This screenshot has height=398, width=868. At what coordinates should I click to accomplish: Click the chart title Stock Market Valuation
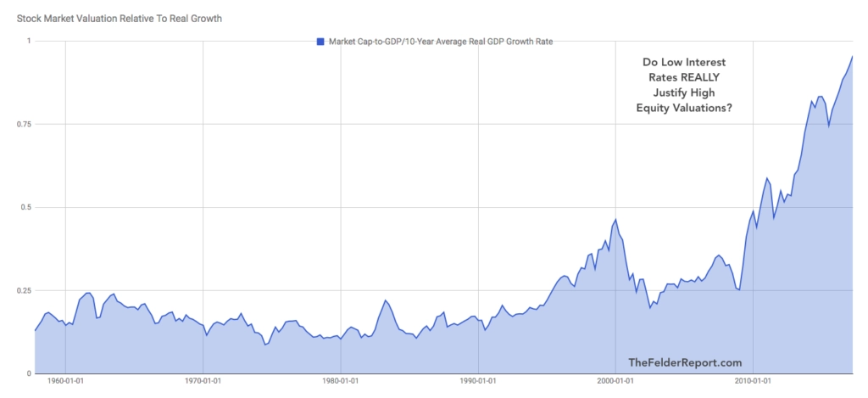click(119, 19)
